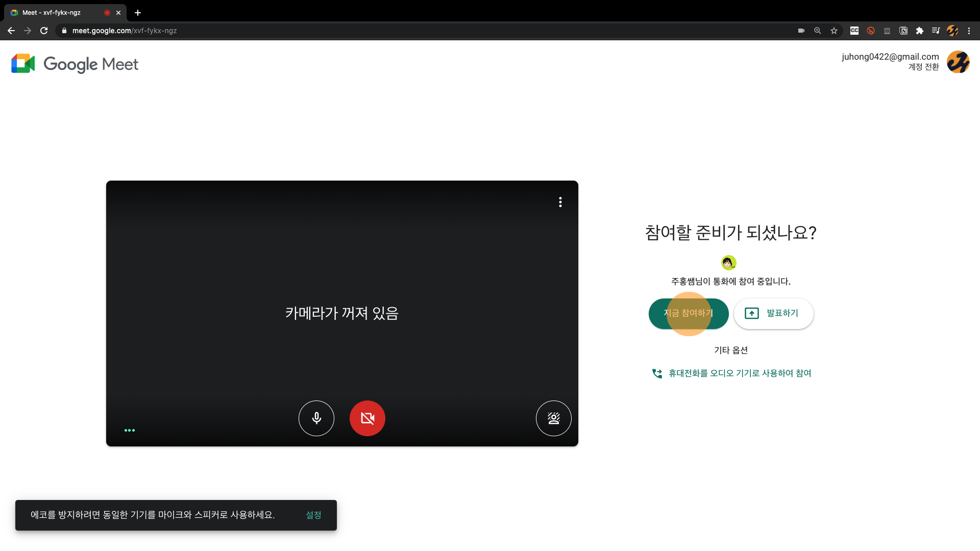The height and width of the screenshot is (551, 980).
Task: Click the green audio level dots indicator
Action: 130,430
